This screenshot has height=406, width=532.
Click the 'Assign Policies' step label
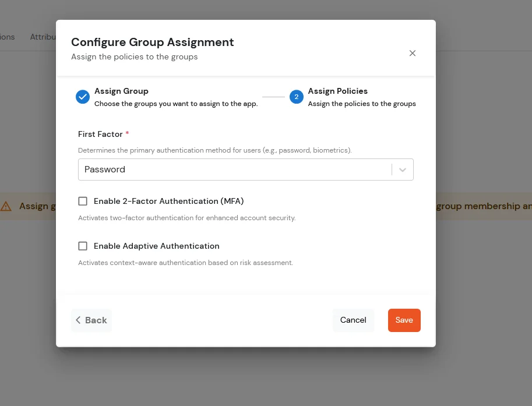pos(338,91)
